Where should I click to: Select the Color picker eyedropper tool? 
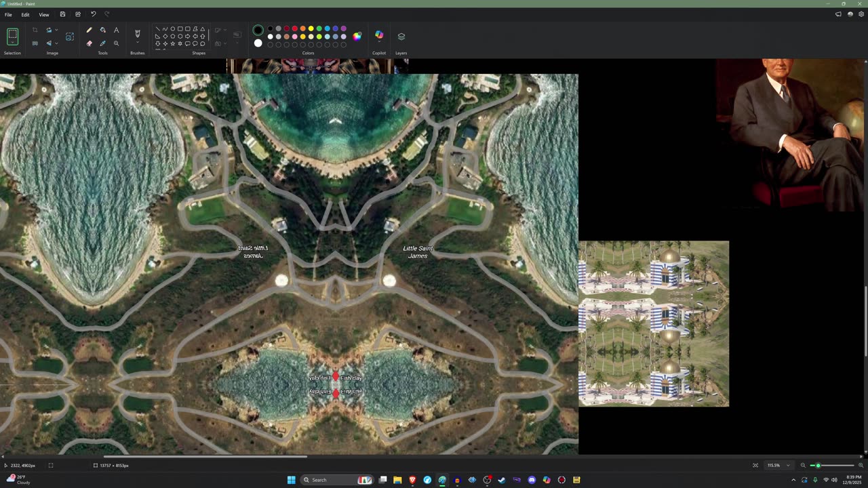[x=102, y=43]
